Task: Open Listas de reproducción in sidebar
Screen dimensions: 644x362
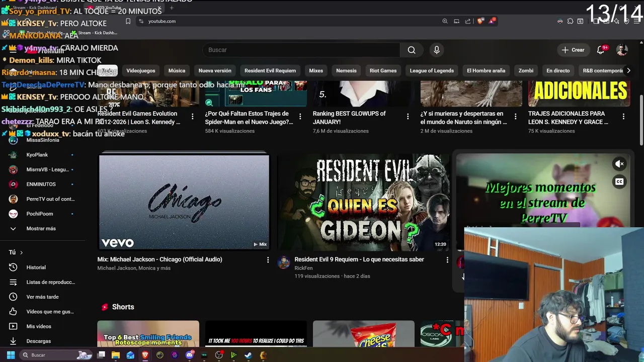Action: coord(43,282)
